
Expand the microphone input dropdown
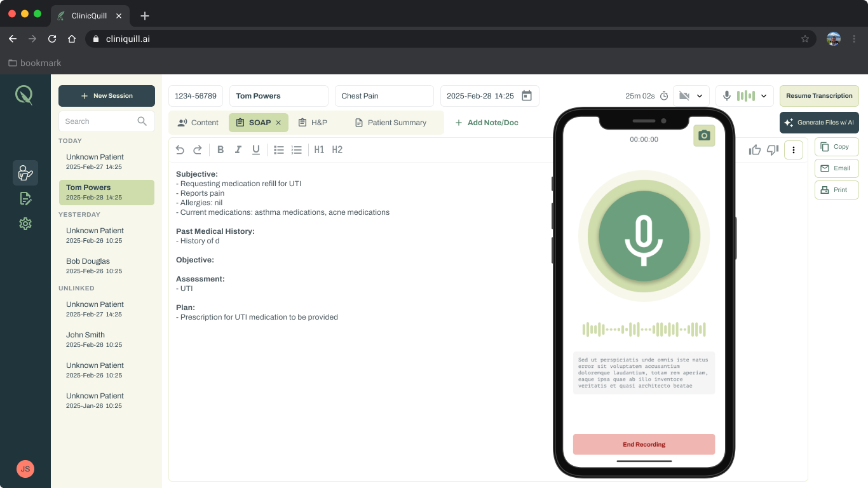(764, 95)
